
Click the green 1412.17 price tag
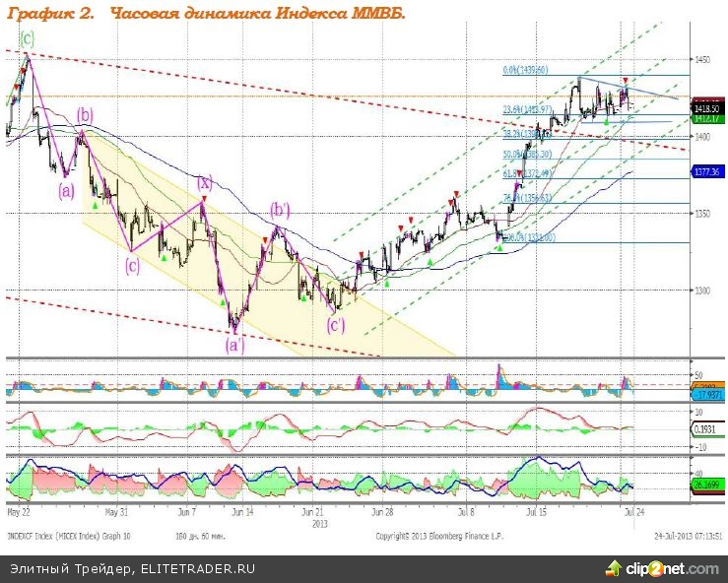pyautogui.click(x=707, y=117)
